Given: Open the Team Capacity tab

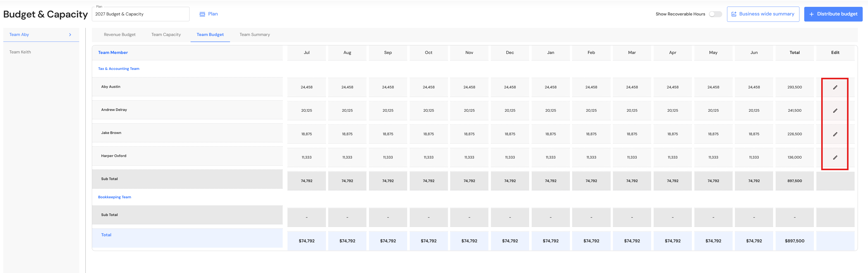Looking at the screenshot, I should tap(166, 35).
